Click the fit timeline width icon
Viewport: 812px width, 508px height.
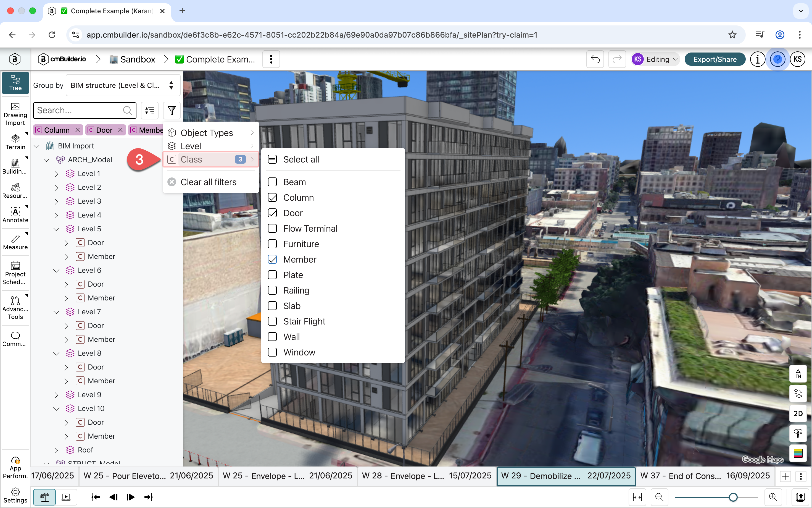[x=637, y=497]
